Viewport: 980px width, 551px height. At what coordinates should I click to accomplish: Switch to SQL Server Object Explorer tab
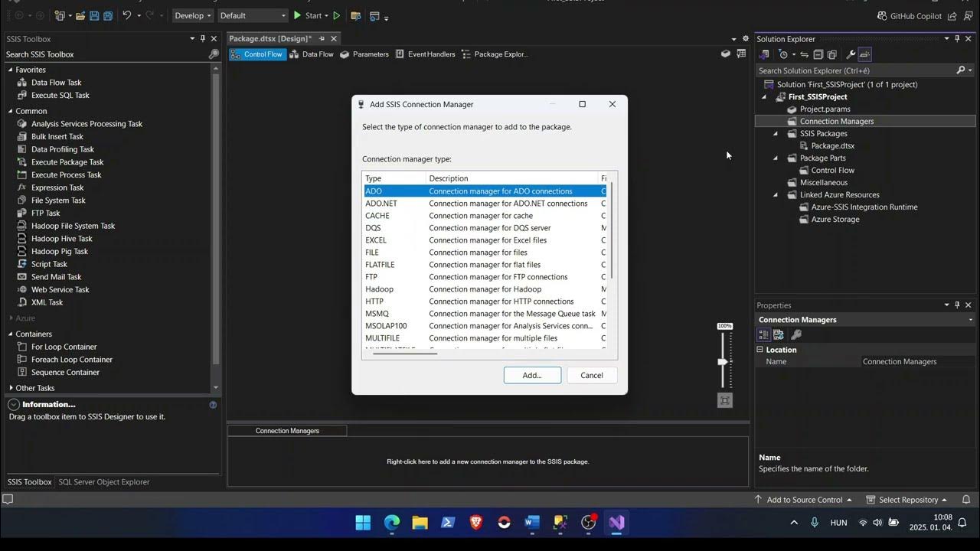click(104, 482)
